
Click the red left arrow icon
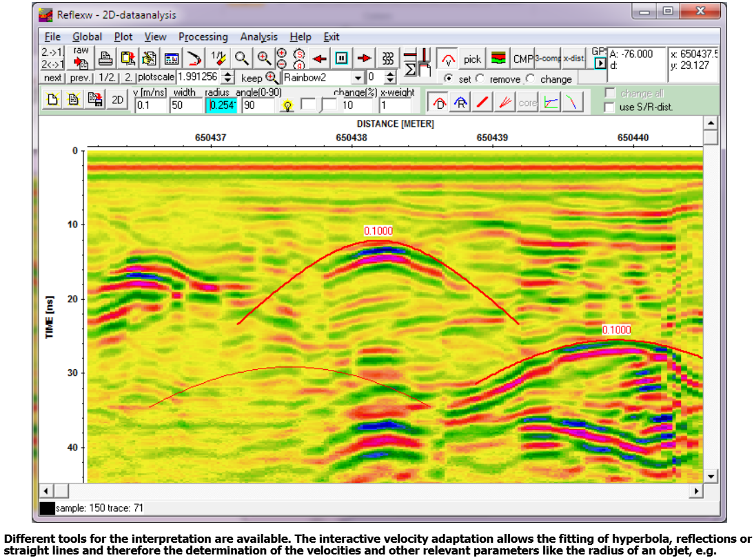click(x=320, y=59)
